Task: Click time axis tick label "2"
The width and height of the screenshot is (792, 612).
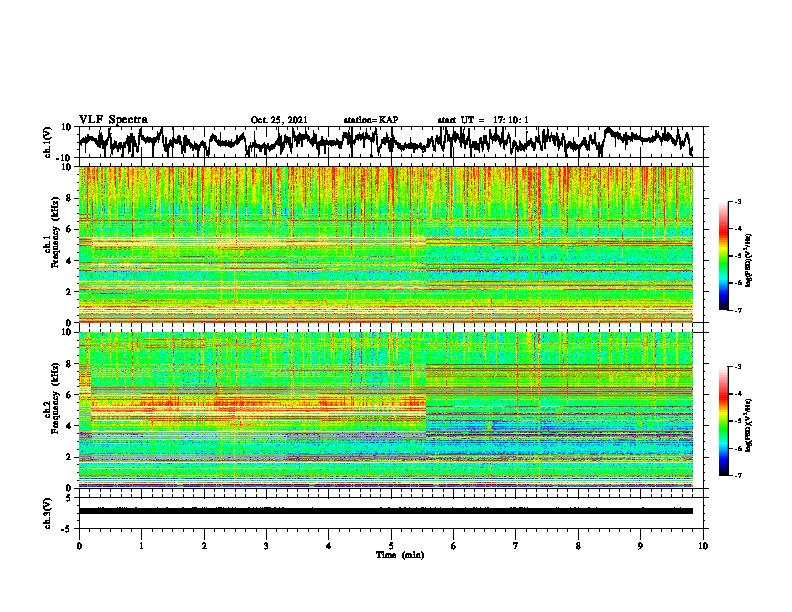Action: [204, 546]
